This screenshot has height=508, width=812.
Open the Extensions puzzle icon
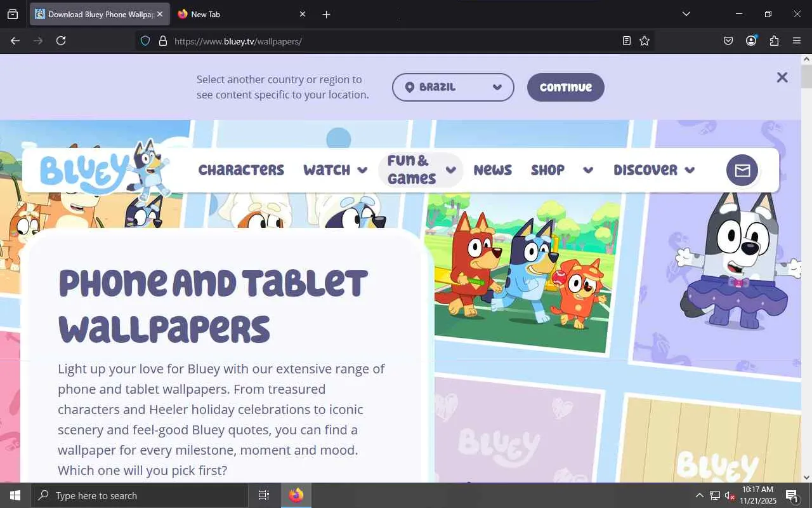click(x=774, y=41)
